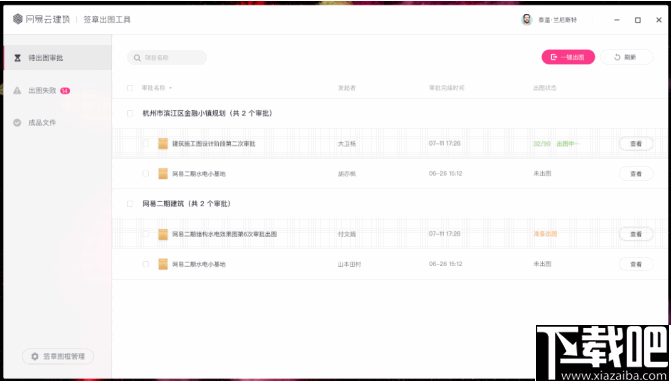Click the 06-26 15:12 time in 胡亦枫 row
This screenshot has height=381, width=671.
click(445, 173)
